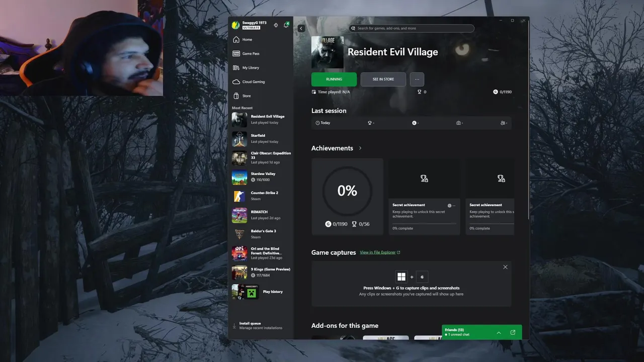Click the first achievement's 0% progress bar
Viewport: 644px width, 362px height.
click(424, 223)
